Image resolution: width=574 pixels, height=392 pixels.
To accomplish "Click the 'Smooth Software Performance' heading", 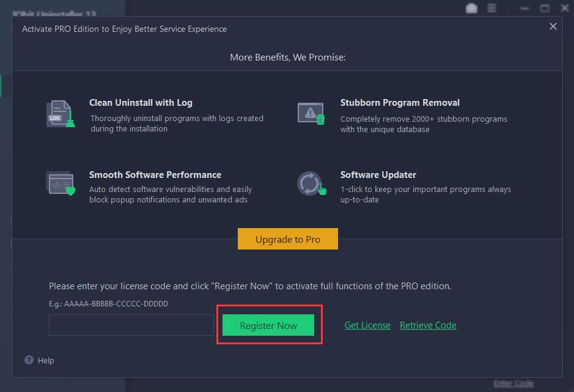I will pyautogui.click(x=155, y=175).
